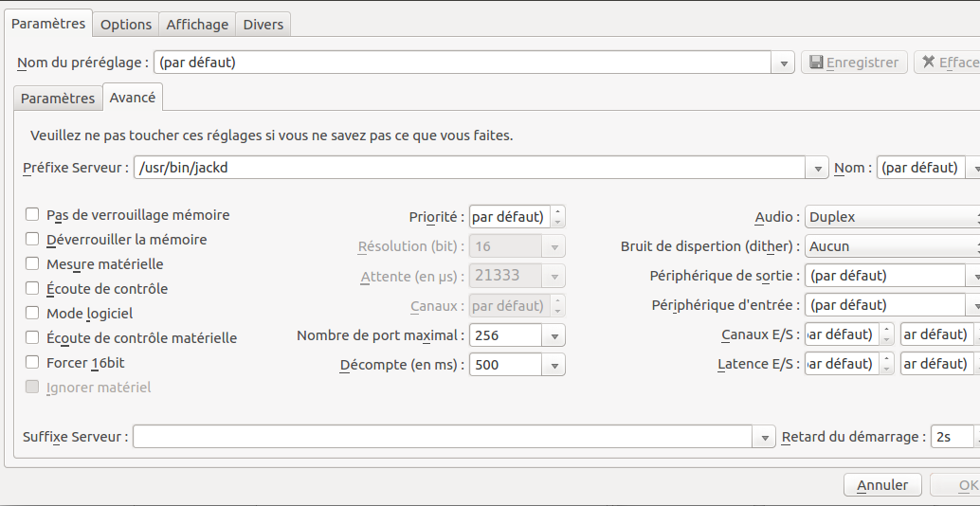The width and height of the screenshot is (980, 506).
Task: Click the Suffixe Serveur text field
Action: 444,437
